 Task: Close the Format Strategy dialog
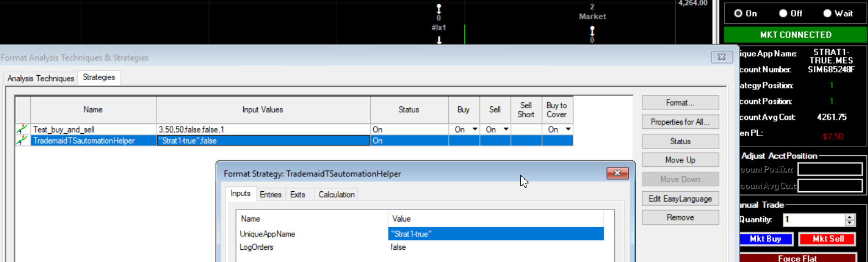click(617, 174)
